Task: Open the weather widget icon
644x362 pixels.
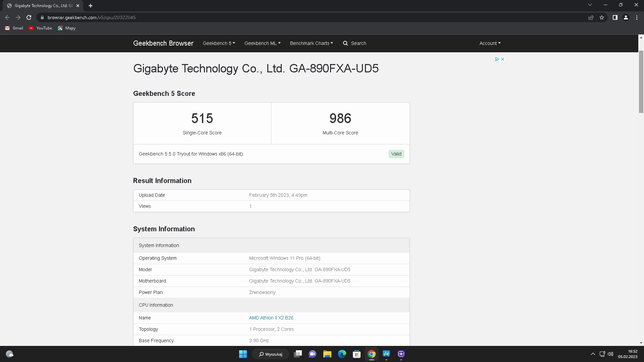Action: (10, 354)
